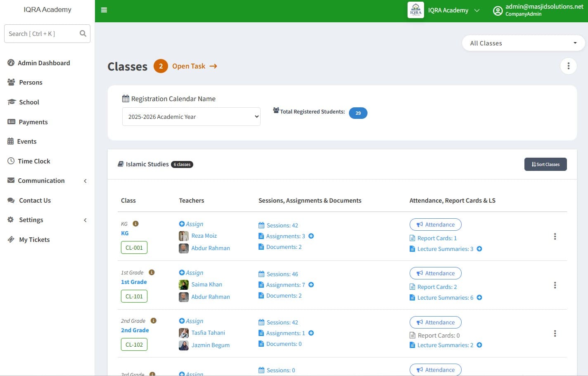Click the CL-102 class code badge
This screenshot has height=376, width=588.
[x=134, y=345]
